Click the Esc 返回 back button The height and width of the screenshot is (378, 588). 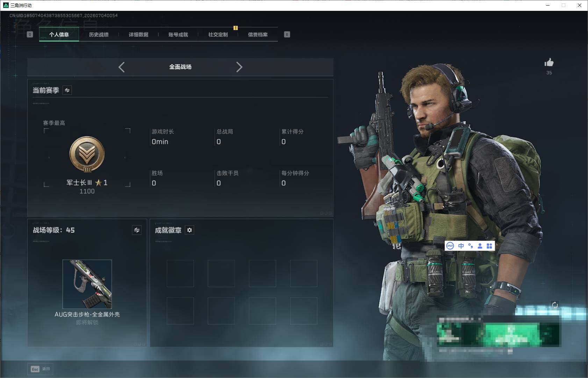click(x=40, y=369)
